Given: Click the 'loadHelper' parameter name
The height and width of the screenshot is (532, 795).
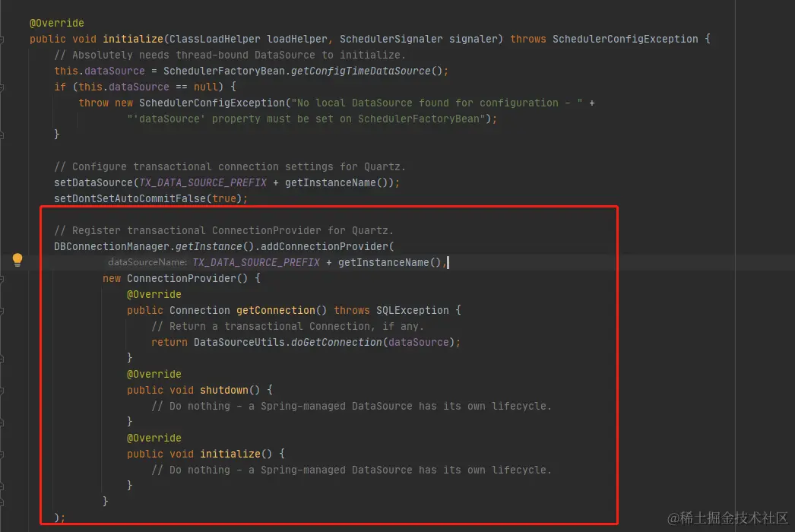Looking at the screenshot, I should [297, 39].
